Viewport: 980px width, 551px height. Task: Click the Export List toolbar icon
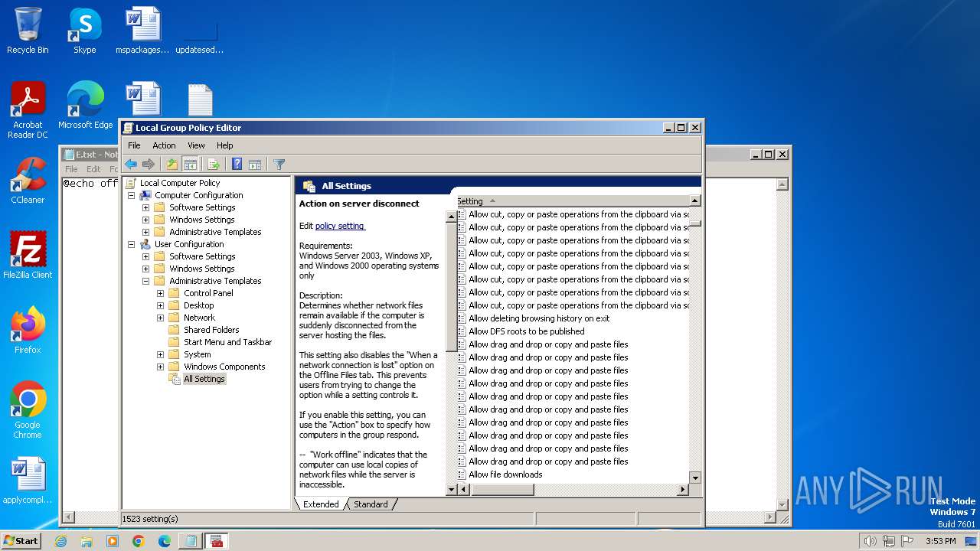[214, 164]
